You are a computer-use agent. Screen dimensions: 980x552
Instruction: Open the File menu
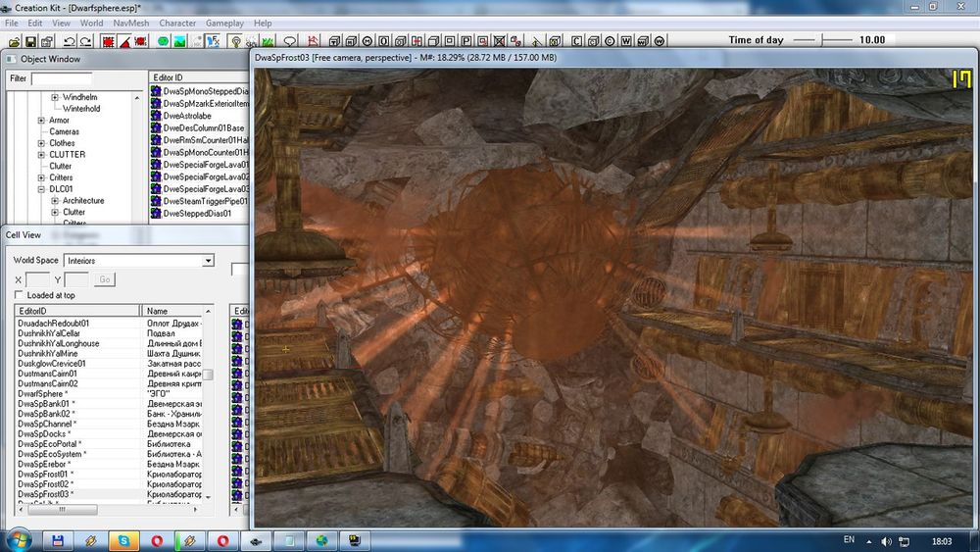tap(11, 24)
